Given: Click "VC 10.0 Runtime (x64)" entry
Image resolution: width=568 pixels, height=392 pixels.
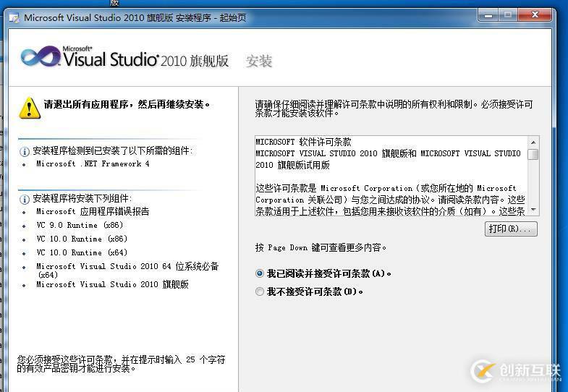Looking at the screenshot, I should (x=82, y=252).
